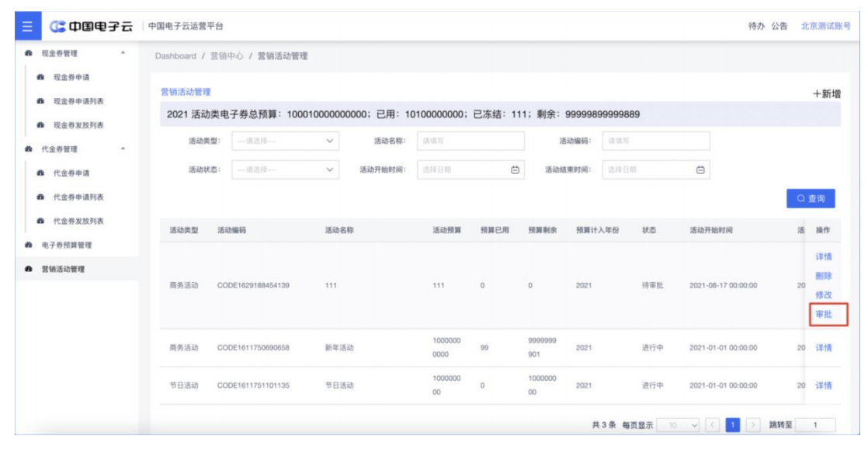This screenshot has height=450, width=868.
Task: Click the icon beside 代金券申请列表
Action: (x=40, y=197)
